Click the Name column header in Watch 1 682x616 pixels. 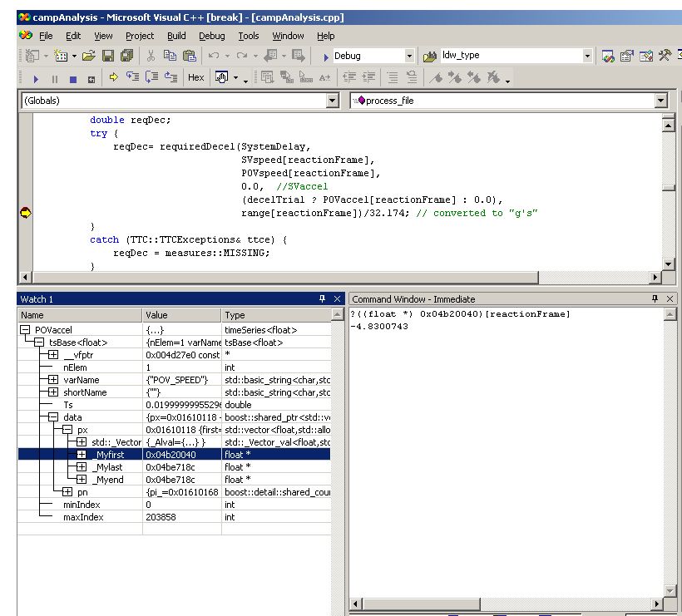point(80,315)
